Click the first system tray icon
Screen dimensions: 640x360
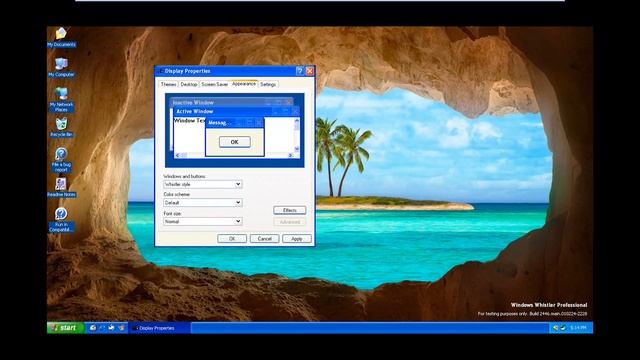click(x=556, y=328)
